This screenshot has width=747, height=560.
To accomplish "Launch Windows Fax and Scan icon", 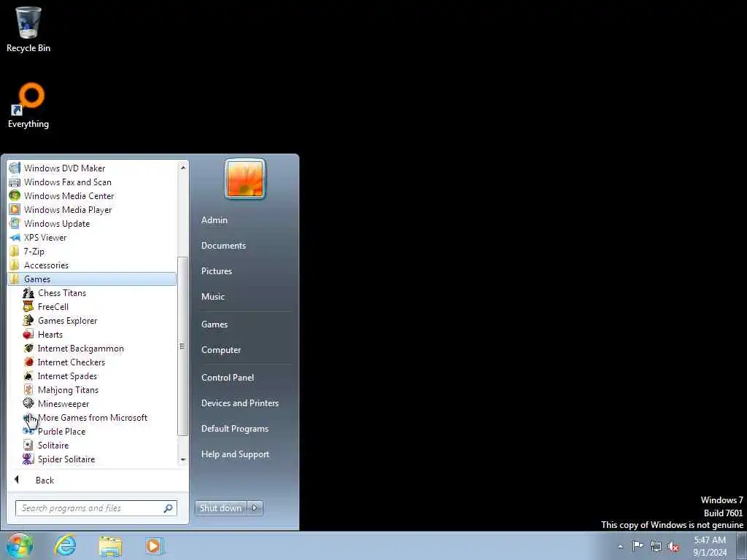I will point(15,182).
